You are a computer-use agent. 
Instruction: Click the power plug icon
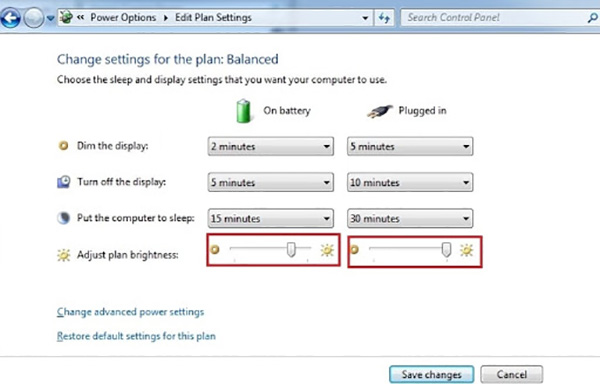pos(380,111)
